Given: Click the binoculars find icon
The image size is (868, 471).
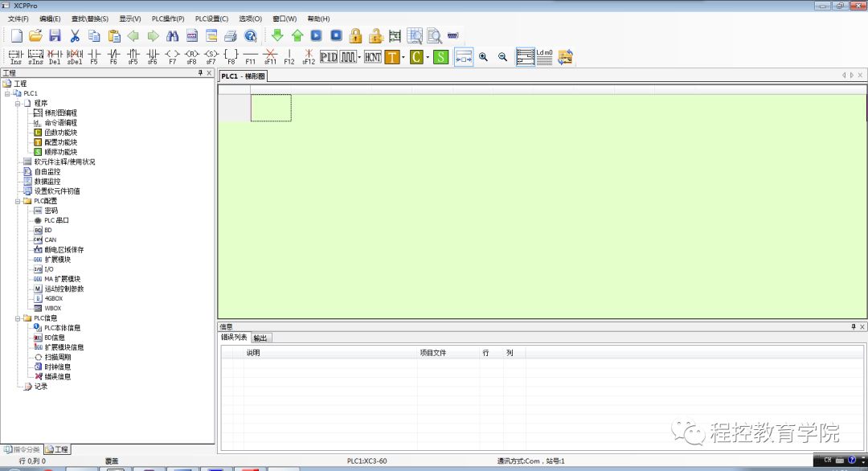Looking at the screenshot, I should (172, 36).
